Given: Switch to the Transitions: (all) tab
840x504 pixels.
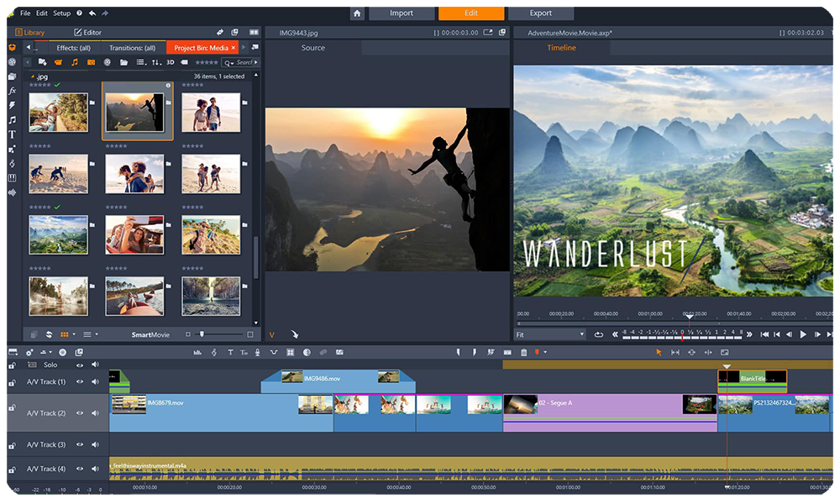Looking at the screenshot, I should 133,48.
